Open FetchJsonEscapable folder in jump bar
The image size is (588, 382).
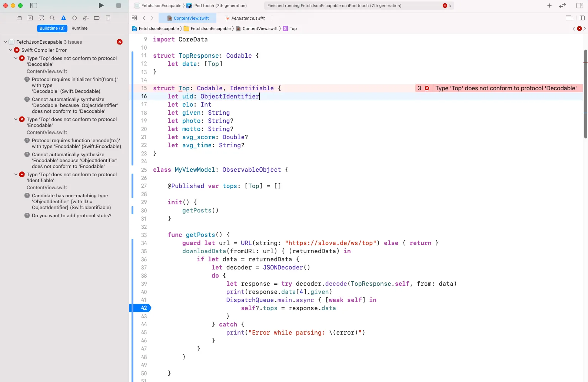point(207,29)
